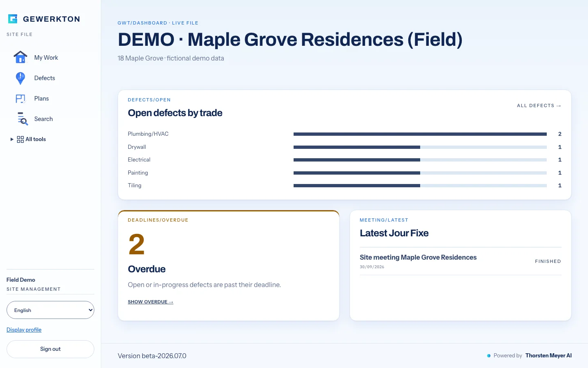Click the Plumbing/HVAC progress bar
The width and height of the screenshot is (588, 368).
pyautogui.click(x=420, y=134)
